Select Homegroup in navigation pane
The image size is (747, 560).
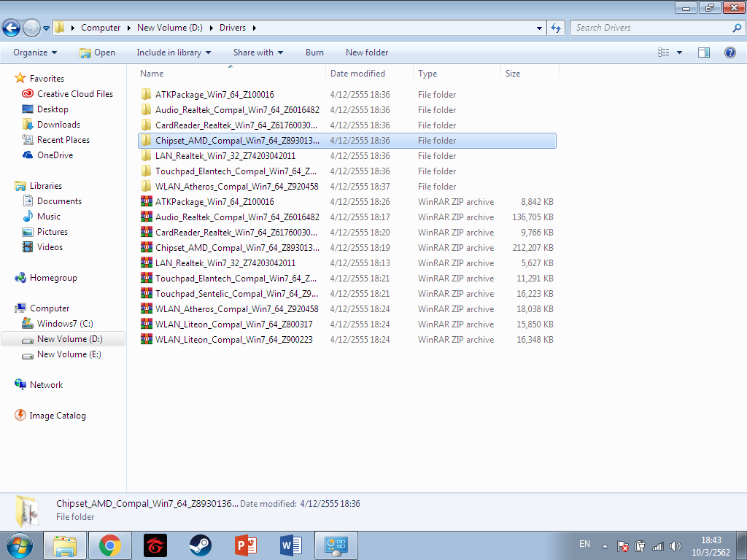tap(46, 278)
